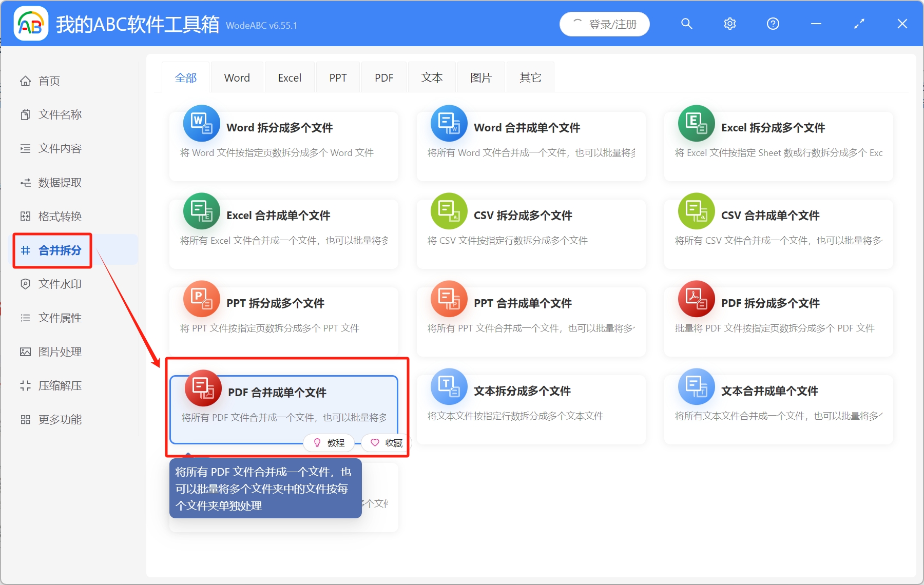Click the CSV 合并成单个文件 tool icon
The height and width of the screenshot is (585, 924).
pos(696,211)
